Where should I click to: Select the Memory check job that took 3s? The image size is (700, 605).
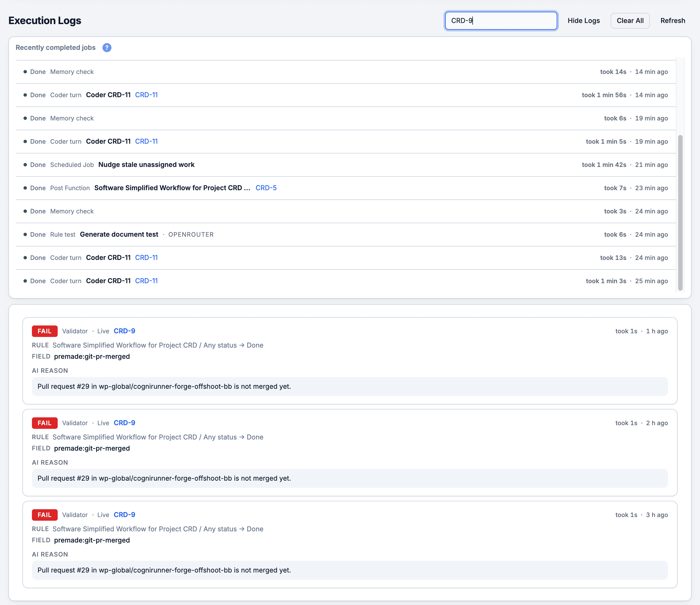pos(346,211)
